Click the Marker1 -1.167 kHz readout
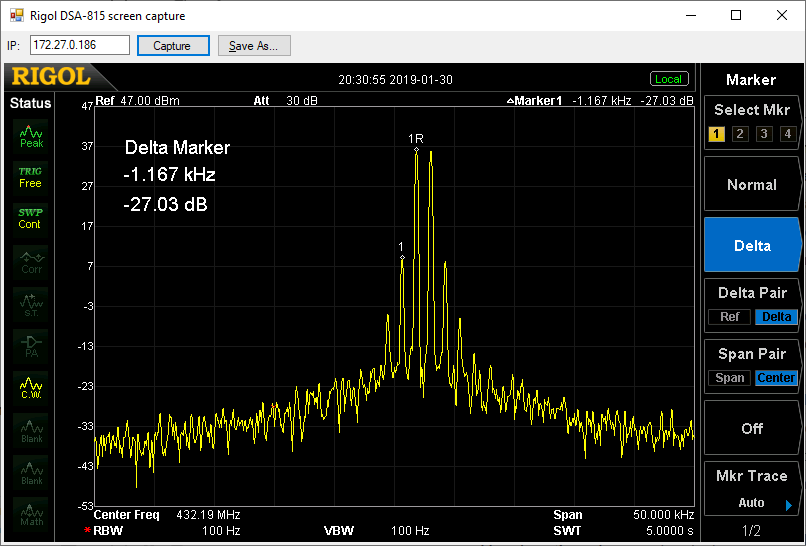 (600, 101)
